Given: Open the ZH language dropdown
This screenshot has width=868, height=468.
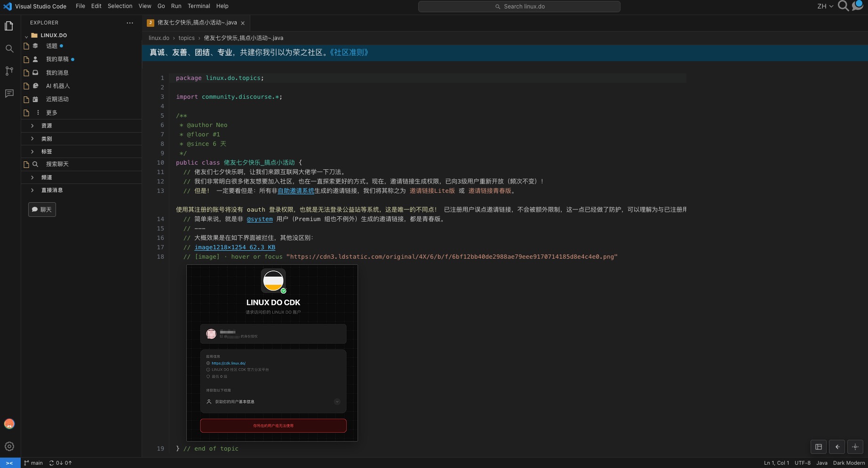Looking at the screenshot, I should click(825, 6).
